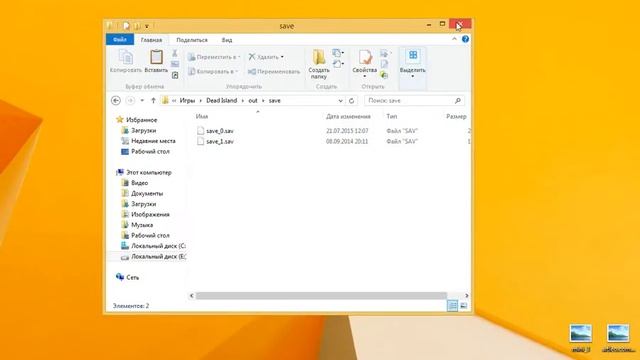The height and width of the screenshot is (360, 640).
Task: Click Игры in the address breadcrumb
Action: tap(187, 100)
